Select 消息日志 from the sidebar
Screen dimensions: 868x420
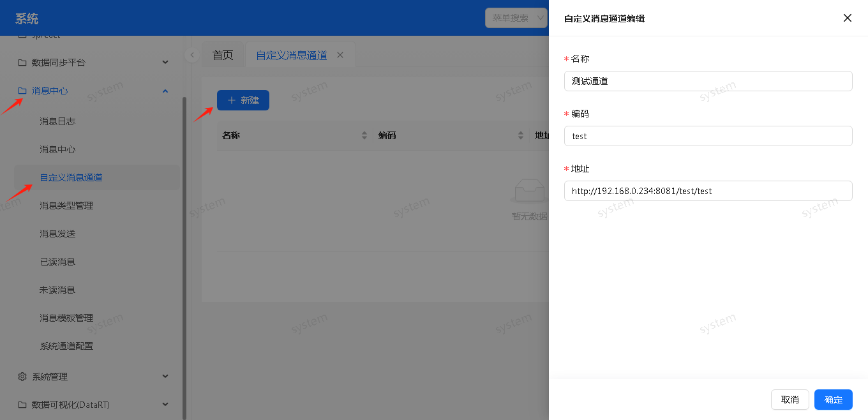coord(57,121)
